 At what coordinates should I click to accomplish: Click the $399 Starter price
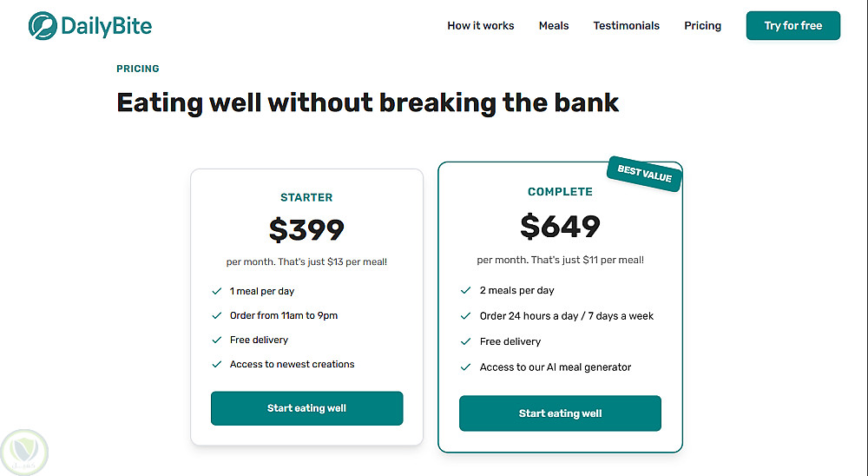click(306, 229)
